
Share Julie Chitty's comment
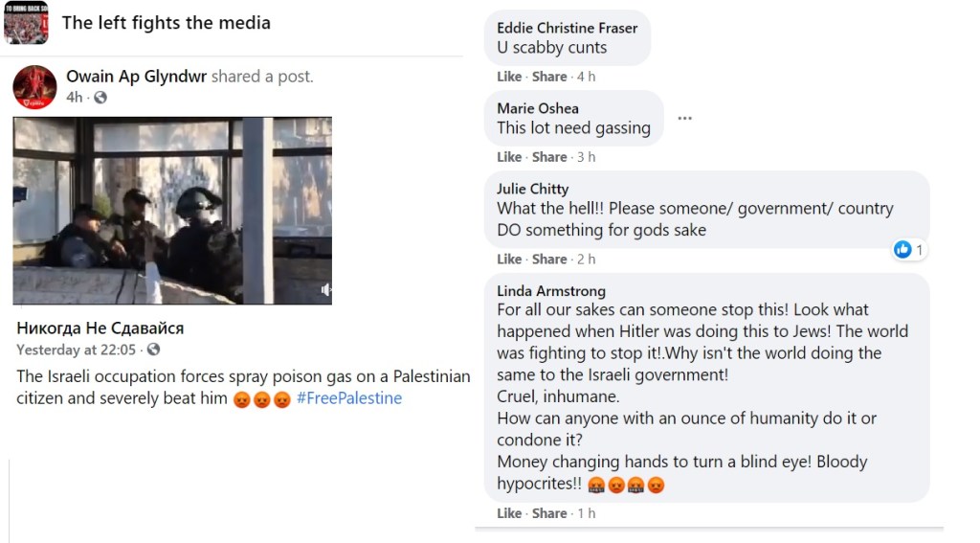click(x=549, y=260)
